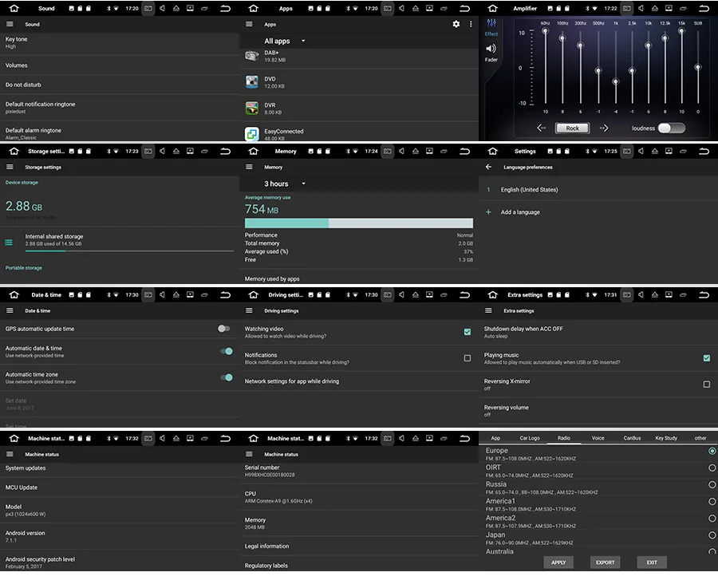Click the SUB equalizer slider knob
The width and height of the screenshot is (718, 588).
point(698,67)
